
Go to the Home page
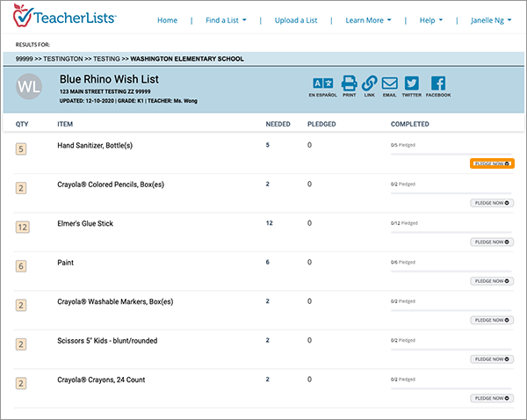(x=167, y=20)
